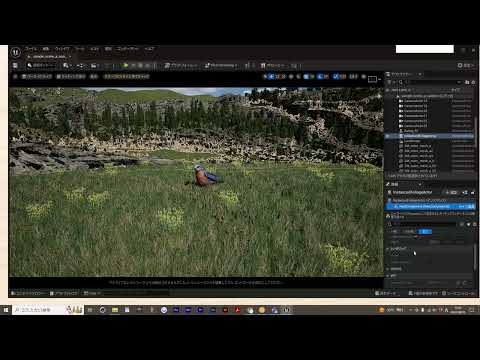Select the blue highlighted component row in Details
This screenshot has height=360, width=480.
(430, 207)
